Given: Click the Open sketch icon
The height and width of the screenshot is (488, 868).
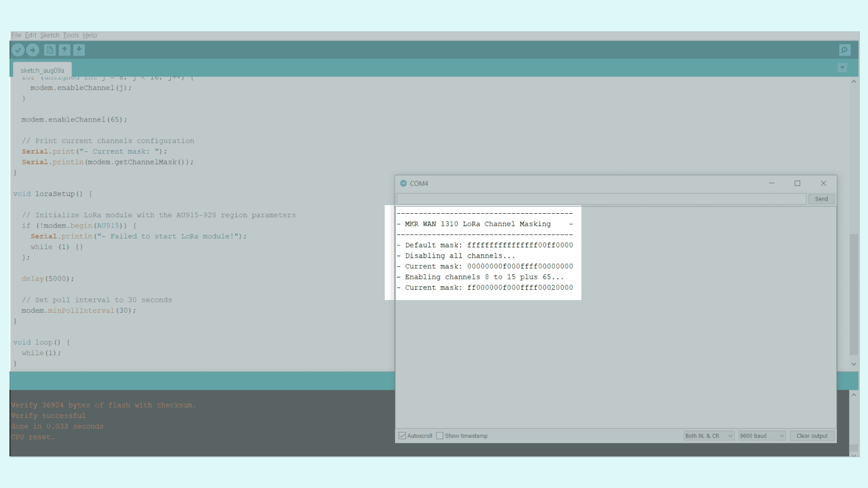Looking at the screenshot, I should (64, 50).
